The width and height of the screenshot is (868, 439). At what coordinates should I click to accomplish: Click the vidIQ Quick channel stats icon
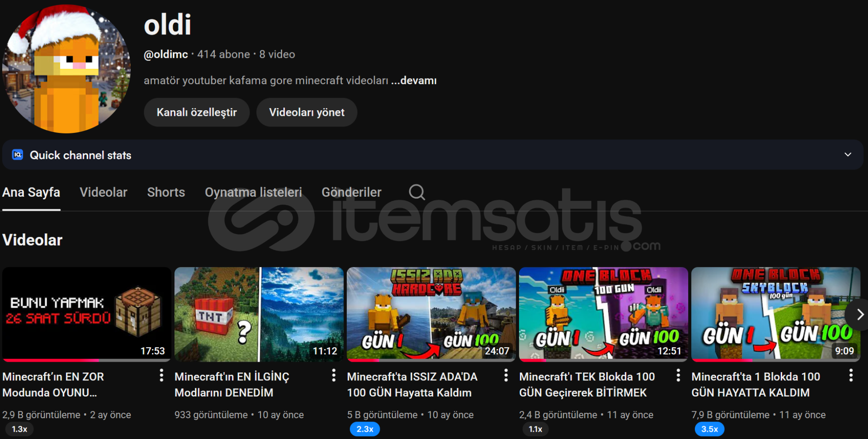pyautogui.click(x=18, y=155)
